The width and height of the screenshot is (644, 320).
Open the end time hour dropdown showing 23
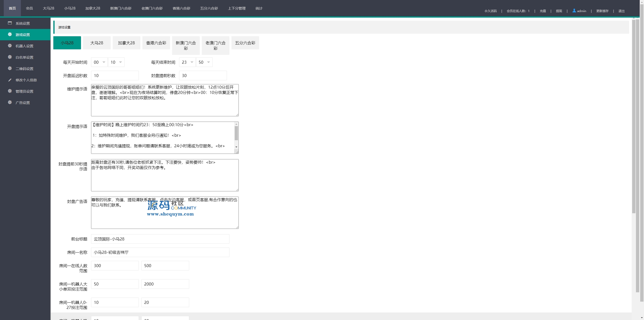(187, 62)
